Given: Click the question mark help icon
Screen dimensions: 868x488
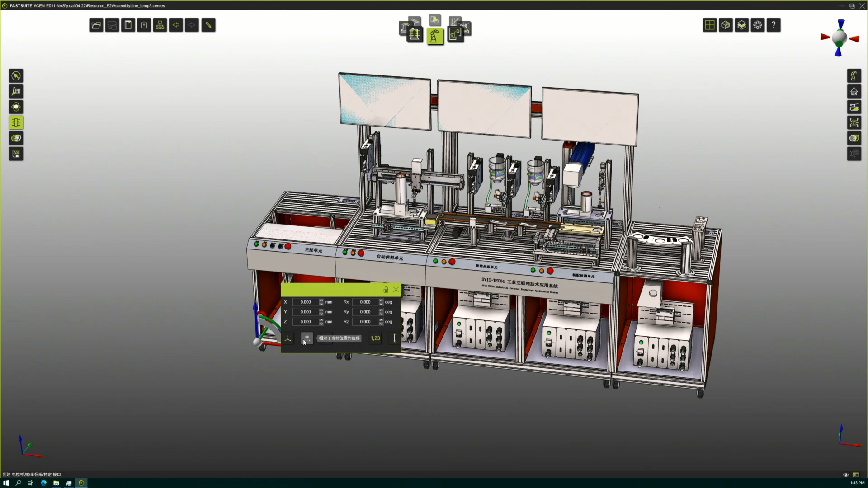Looking at the screenshot, I should pos(774,25).
